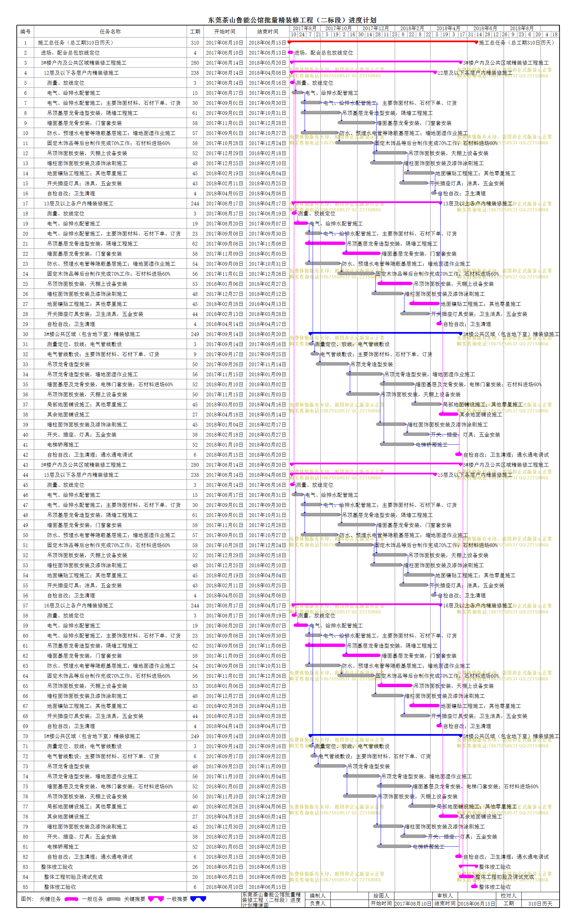Click the 绘图人 footer cell
Image resolution: width=576 pixels, height=924 pixels.
(x=381, y=896)
